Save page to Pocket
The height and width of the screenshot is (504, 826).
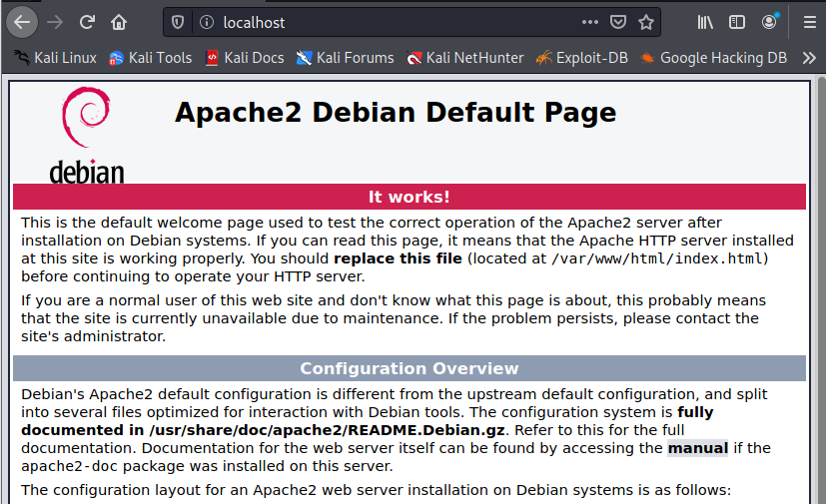pyautogui.click(x=618, y=22)
